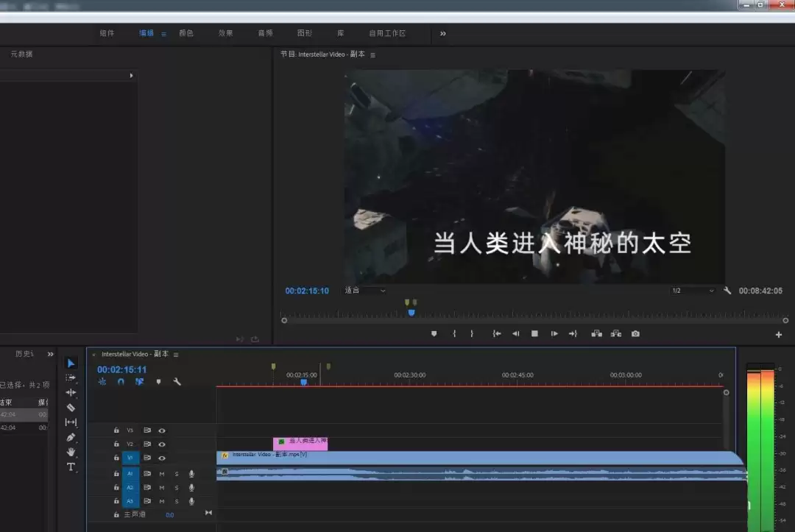Click the Mark Out button
Viewport: 795px width, 532px height.
click(472, 333)
